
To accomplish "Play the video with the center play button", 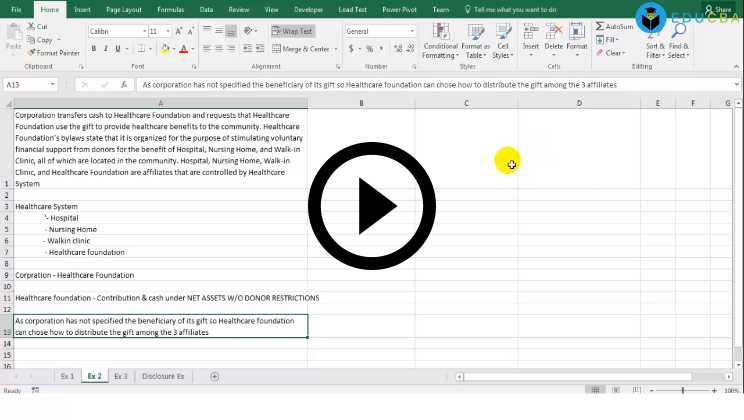I will pyautogui.click(x=372, y=207).
